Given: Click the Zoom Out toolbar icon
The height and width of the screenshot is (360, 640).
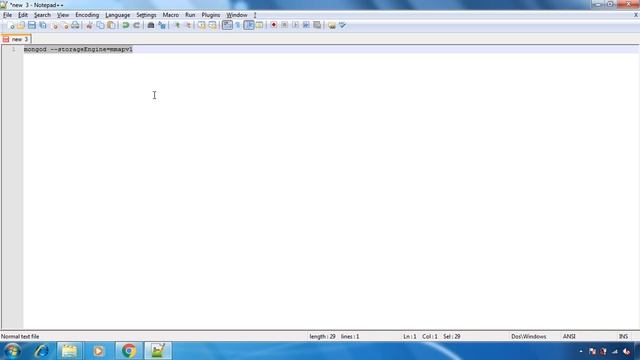Looking at the screenshot, I should click(188, 25).
